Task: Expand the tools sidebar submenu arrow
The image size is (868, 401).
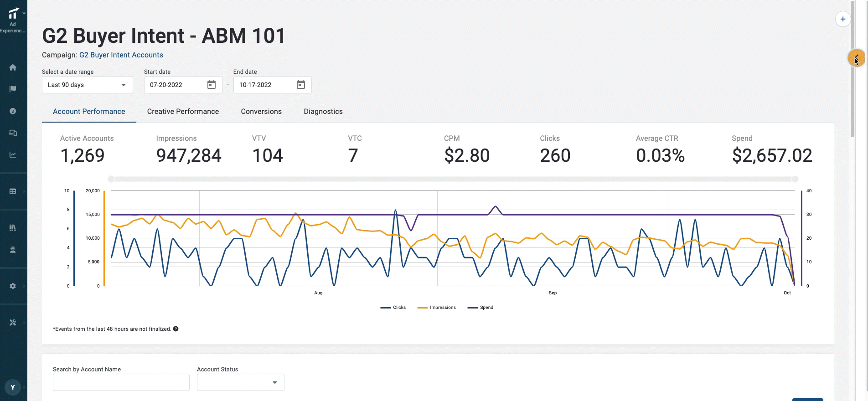Action: click(x=24, y=323)
